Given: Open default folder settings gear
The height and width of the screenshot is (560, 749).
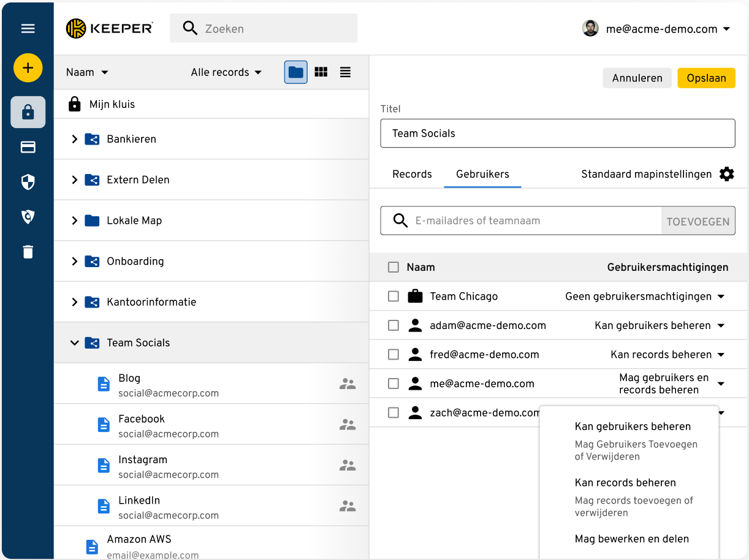Looking at the screenshot, I should 726,174.
